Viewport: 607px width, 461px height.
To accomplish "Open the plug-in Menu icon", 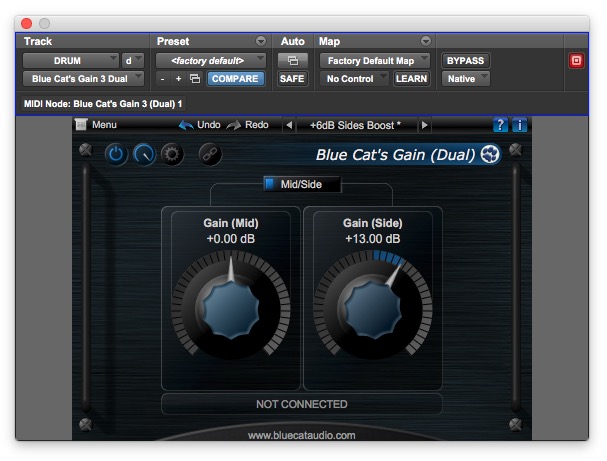I will point(81,125).
